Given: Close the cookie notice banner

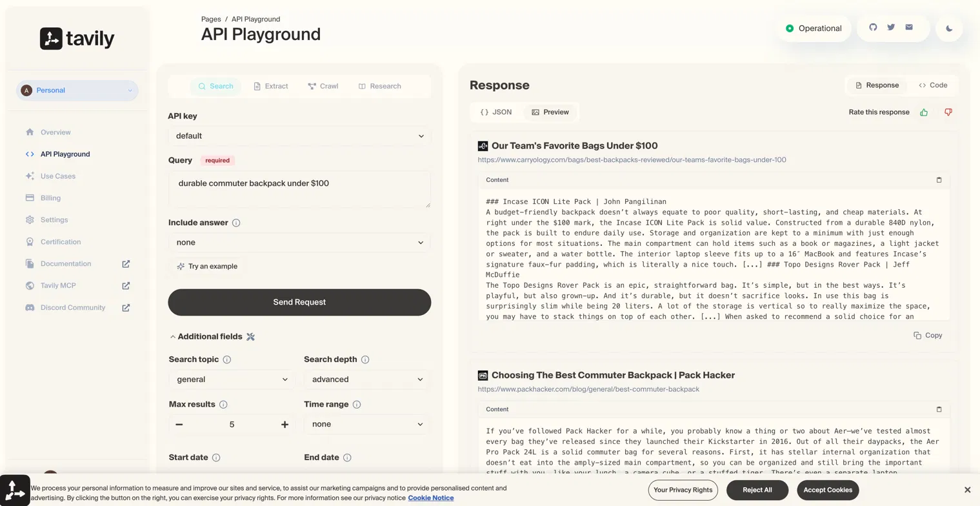Looking at the screenshot, I should [x=967, y=490].
